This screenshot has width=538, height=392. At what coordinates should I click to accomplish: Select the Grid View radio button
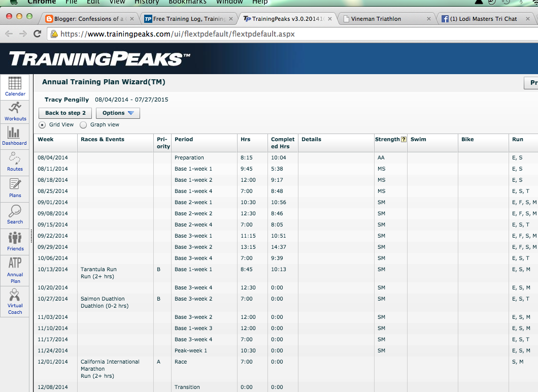click(x=42, y=125)
